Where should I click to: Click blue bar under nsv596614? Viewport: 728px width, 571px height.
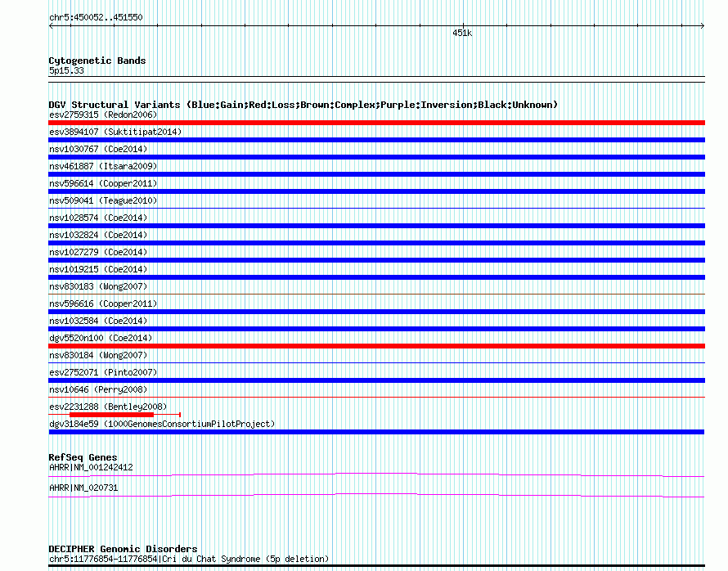tap(376, 191)
